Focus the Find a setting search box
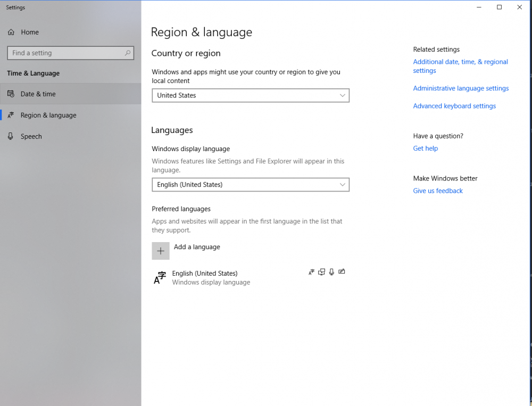 71,53
